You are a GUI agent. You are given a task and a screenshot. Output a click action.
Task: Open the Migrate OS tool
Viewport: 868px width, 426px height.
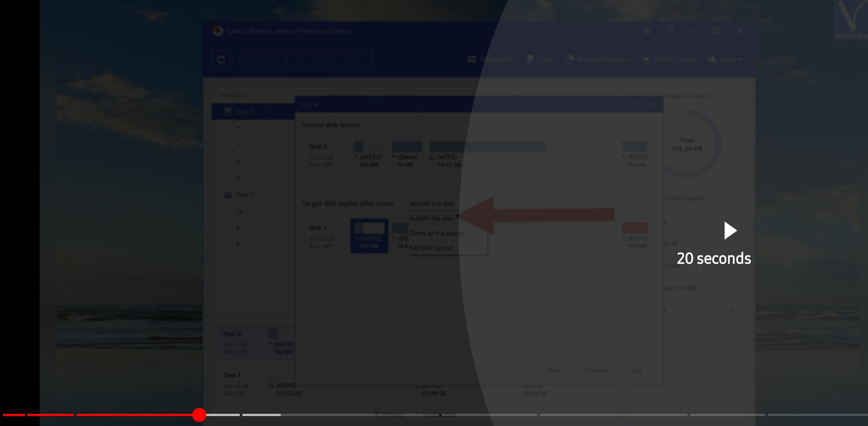tap(490, 59)
